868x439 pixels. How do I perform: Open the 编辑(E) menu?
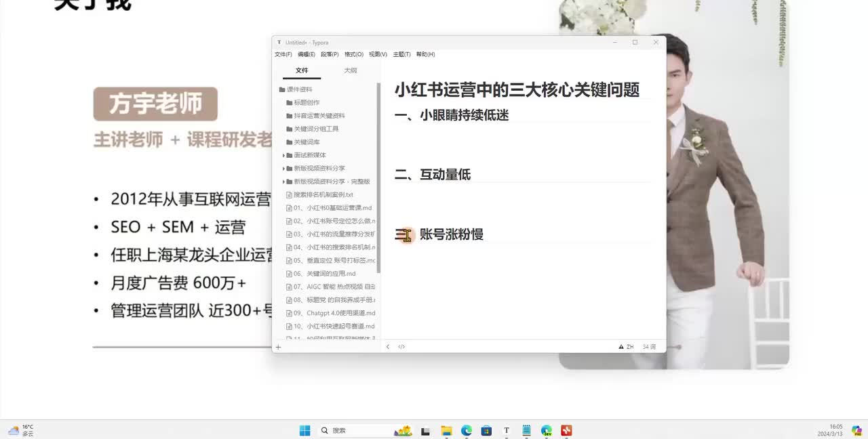307,54
